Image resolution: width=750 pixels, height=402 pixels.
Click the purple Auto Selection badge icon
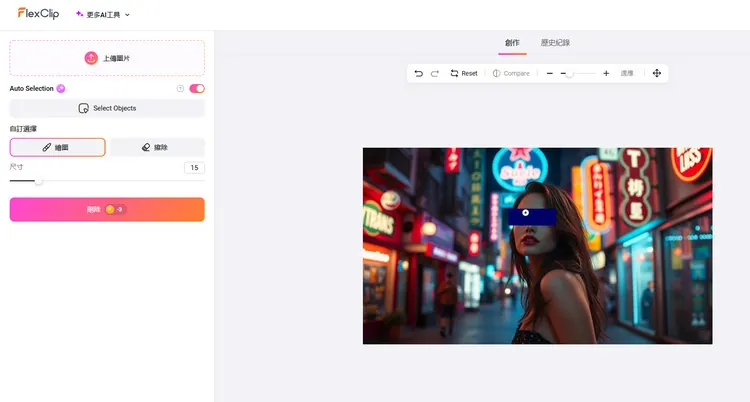tap(61, 89)
